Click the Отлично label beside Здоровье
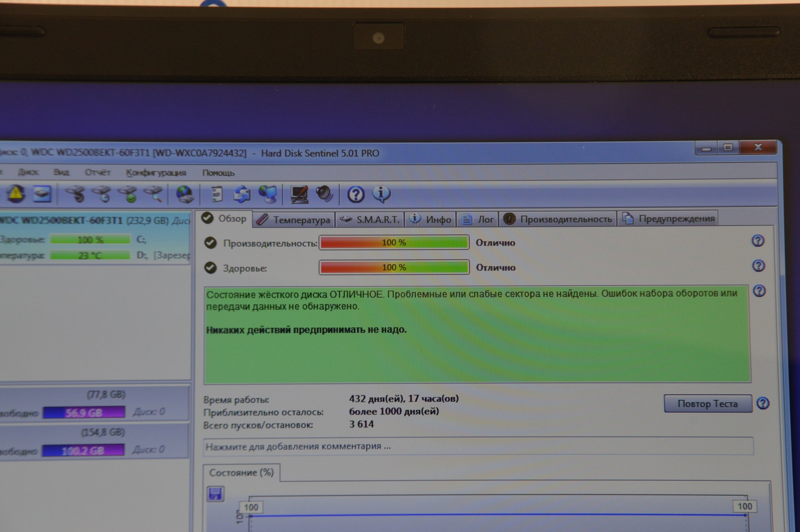This screenshot has height=532, width=800. (496, 267)
